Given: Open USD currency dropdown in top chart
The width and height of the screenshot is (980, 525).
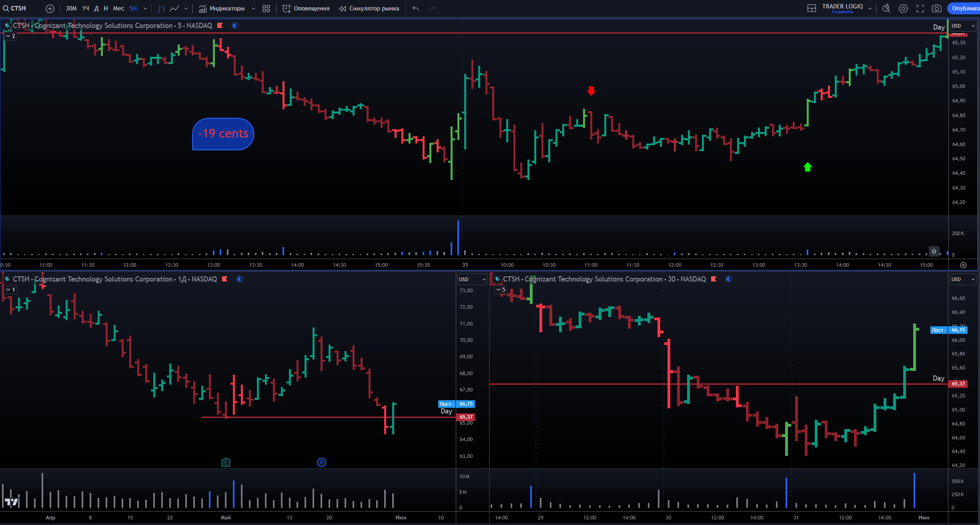Looking at the screenshot, I should point(963,26).
